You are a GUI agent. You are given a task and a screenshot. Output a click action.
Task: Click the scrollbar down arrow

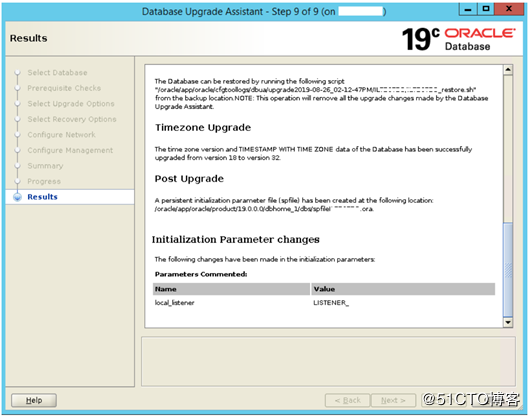pyautogui.click(x=508, y=322)
